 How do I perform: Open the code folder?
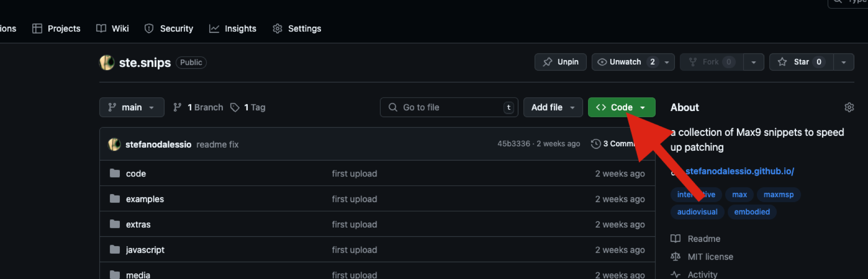point(136,174)
